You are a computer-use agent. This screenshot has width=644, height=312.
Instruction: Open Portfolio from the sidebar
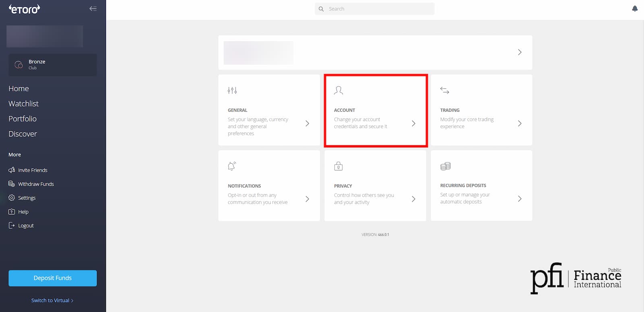tap(23, 119)
